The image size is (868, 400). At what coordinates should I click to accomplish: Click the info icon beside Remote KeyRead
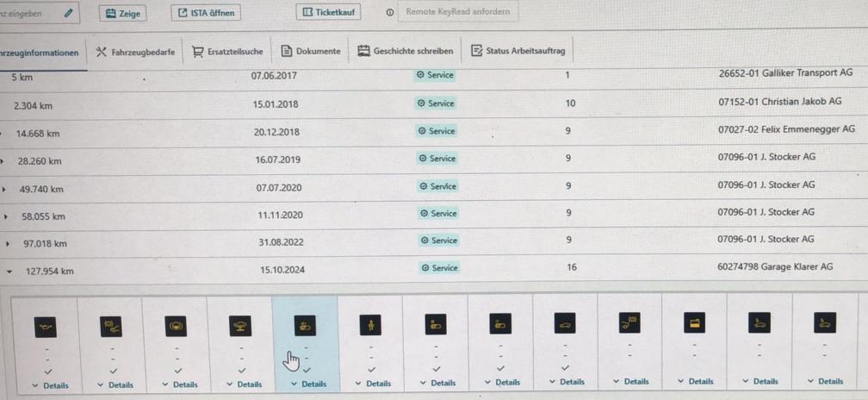click(x=390, y=13)
